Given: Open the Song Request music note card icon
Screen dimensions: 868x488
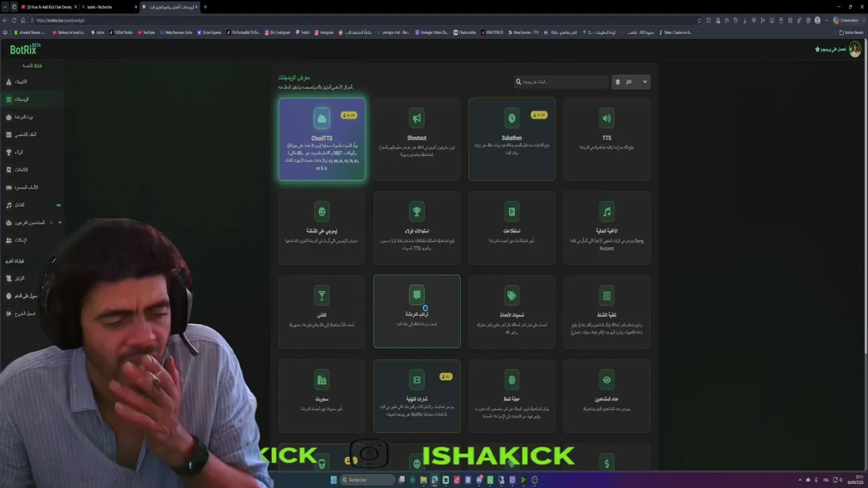Looking at the screenshot, I should click(607, 211).
